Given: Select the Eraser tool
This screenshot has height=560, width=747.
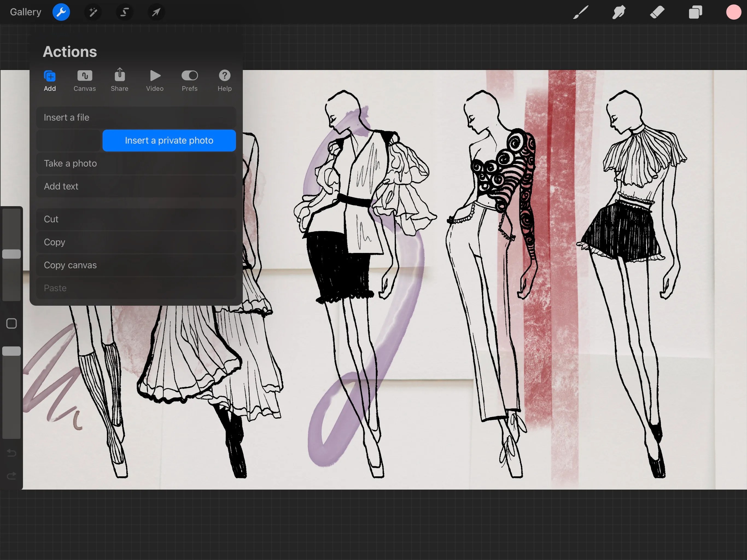Looking at the screenshot, I should 657,12.
